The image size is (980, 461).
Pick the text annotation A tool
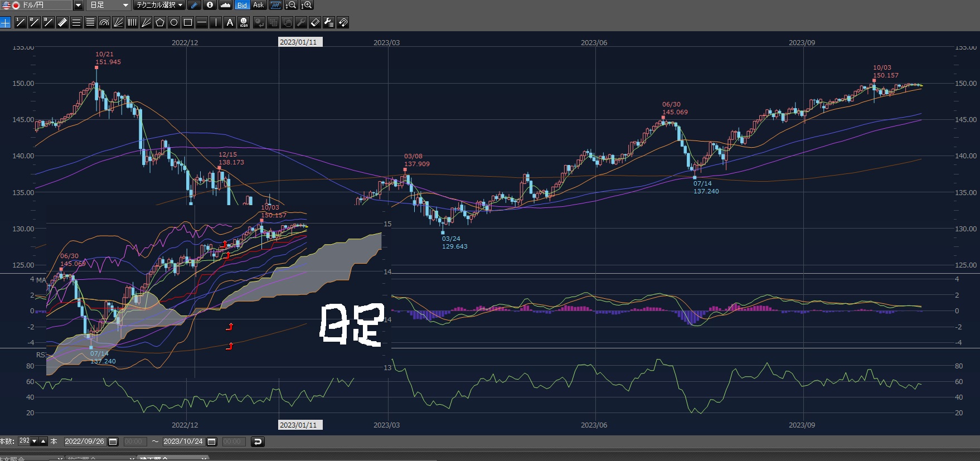pyautogui.click(x=230, y=22)
